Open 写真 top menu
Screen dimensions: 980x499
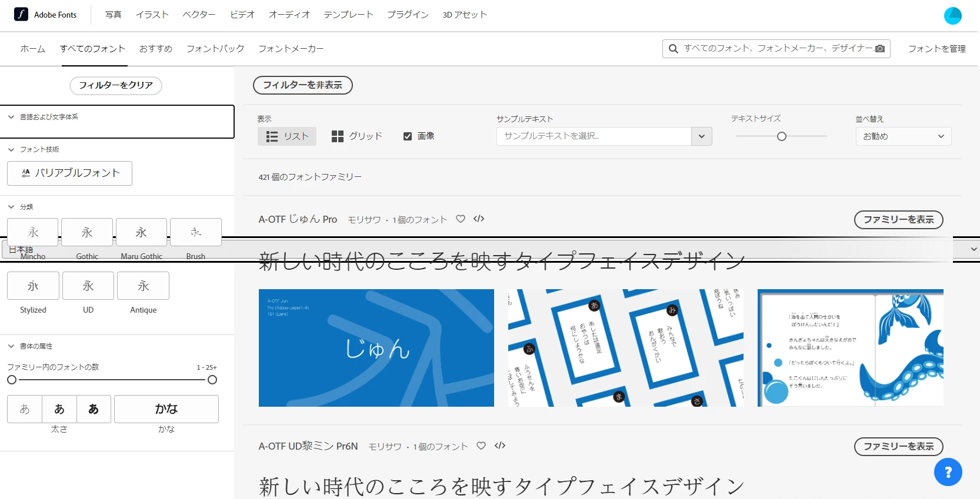tap(114, 15)
